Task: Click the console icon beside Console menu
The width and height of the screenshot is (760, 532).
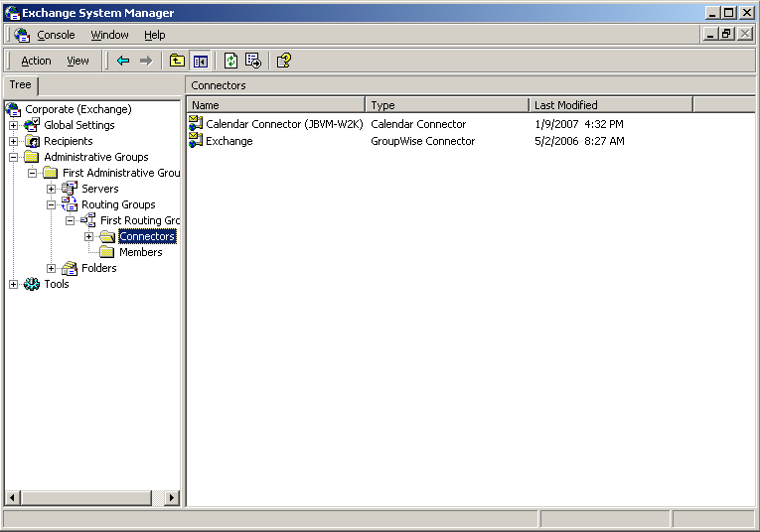Action: coord(22,35)
